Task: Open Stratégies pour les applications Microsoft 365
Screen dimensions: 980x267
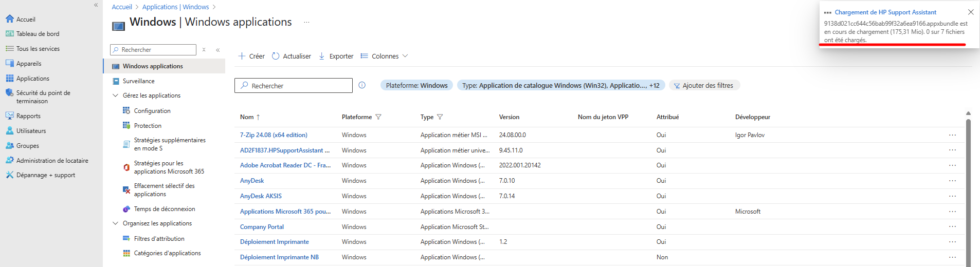Action: click(x=169, y=167)
